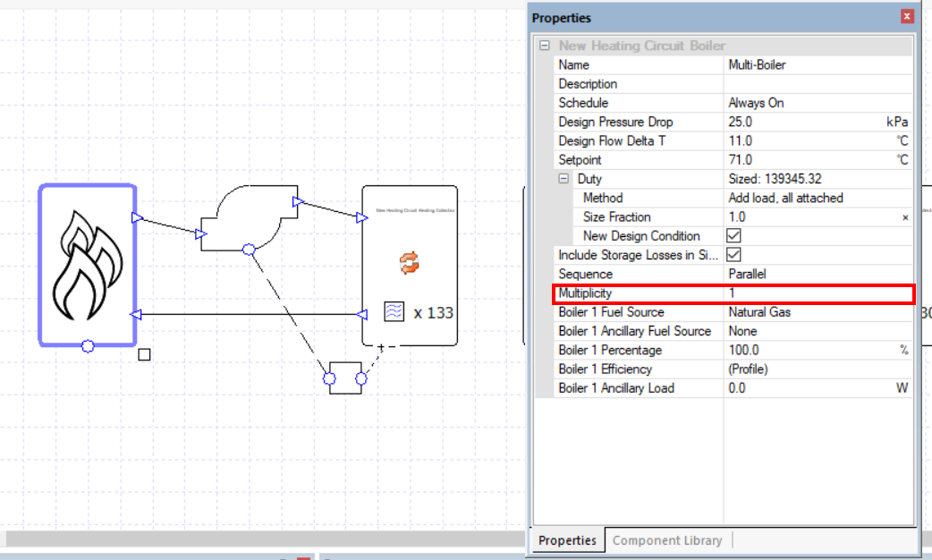Open the Sequence value Parallel
This screenshot has height=560, width=932.
(818, 274)
